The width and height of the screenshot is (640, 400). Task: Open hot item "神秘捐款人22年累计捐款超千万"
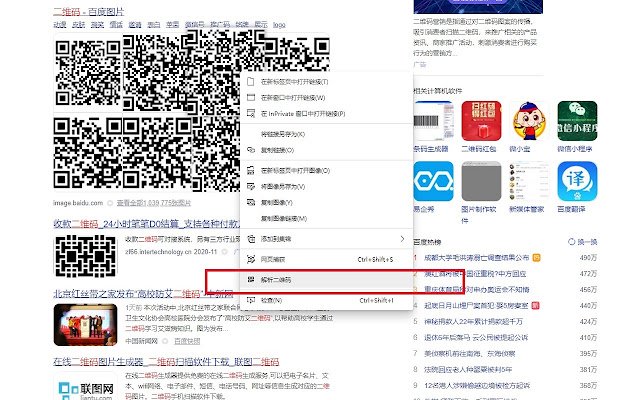coord(473,322)
